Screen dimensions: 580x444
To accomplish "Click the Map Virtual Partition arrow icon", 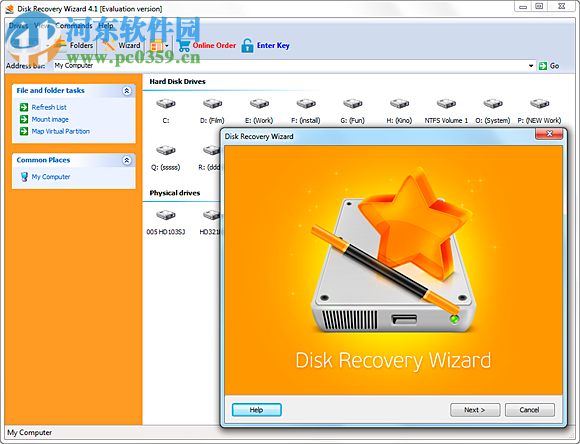I will (24, 131).
